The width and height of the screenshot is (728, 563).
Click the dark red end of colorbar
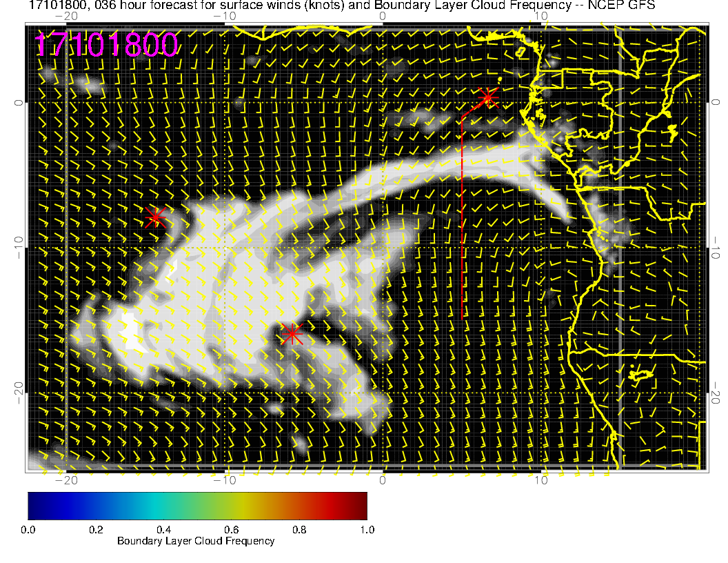click(357, 505)
